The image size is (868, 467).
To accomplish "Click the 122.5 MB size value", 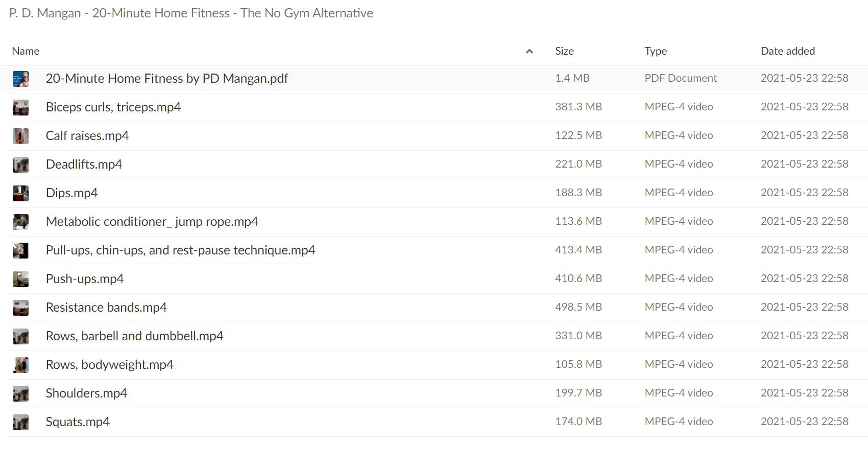I will (x=578, y=135).
